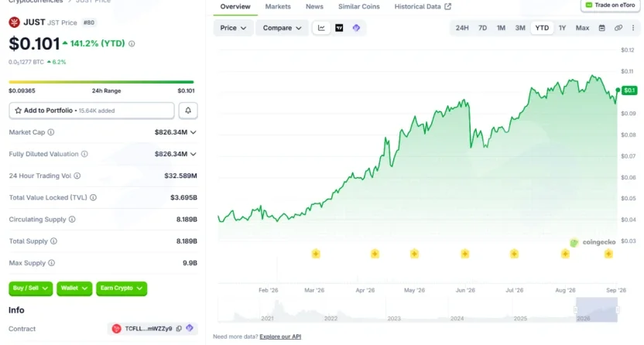Image resolution: width=644 pixels, height=345 pixels.
Task: Copy the chart link icon
Action: [618, 28]
